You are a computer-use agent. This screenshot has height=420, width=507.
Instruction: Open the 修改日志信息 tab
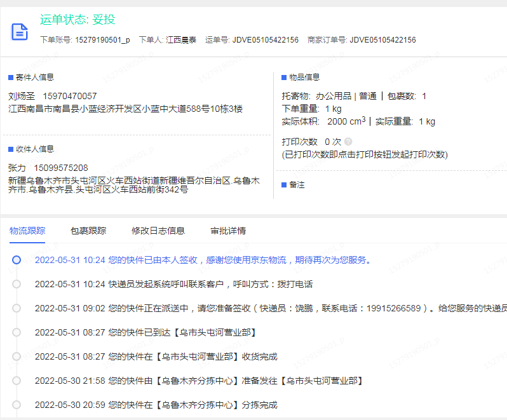pos(158,231)
